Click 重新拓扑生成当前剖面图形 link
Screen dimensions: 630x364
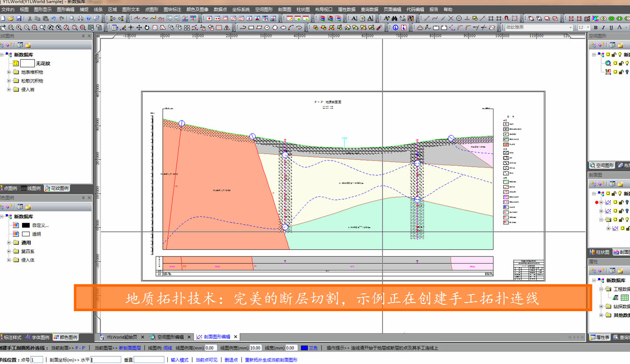click(x=271, y=360)
